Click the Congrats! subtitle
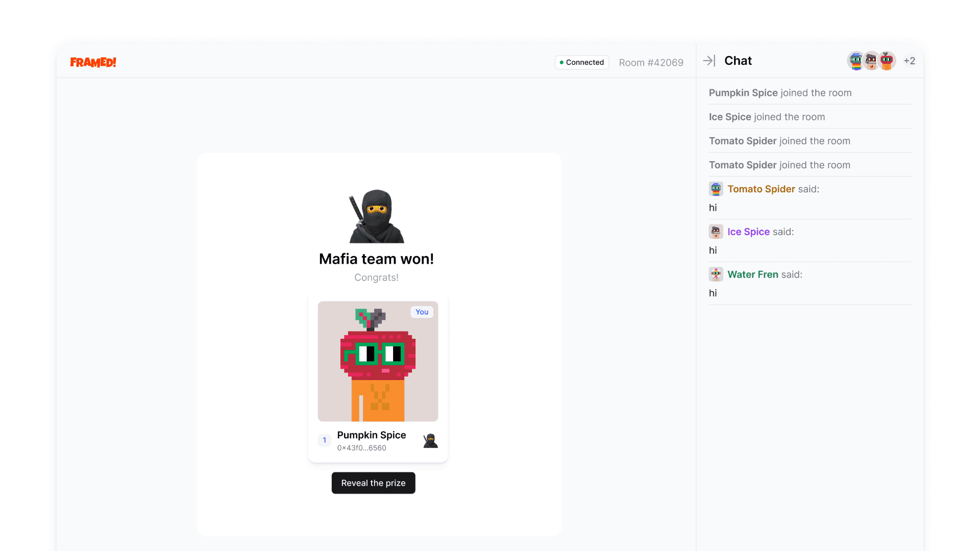 point(376,278)
